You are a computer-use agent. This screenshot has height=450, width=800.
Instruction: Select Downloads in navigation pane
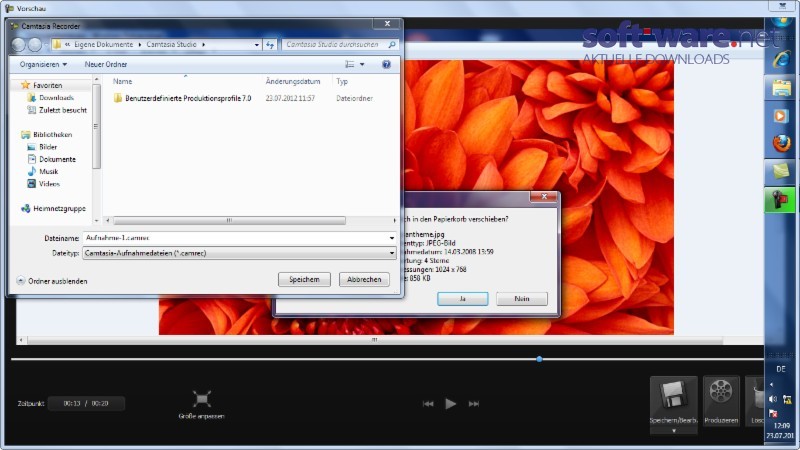click(56, 97)
